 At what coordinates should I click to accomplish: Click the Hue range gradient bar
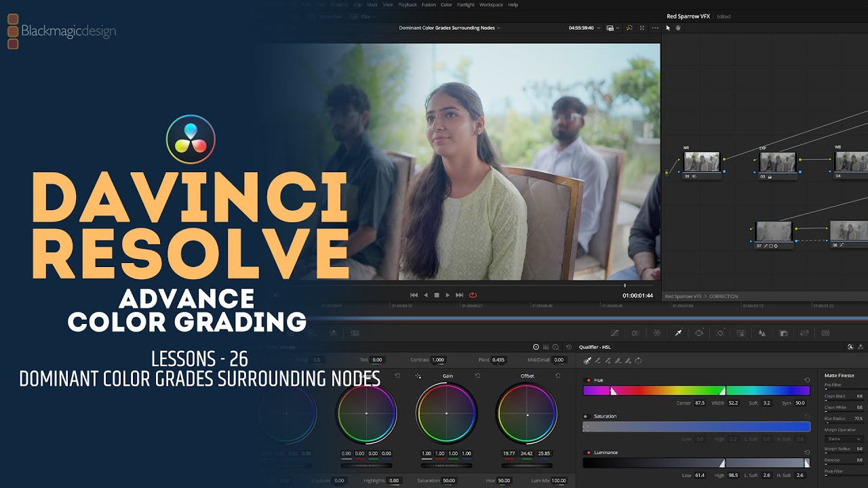(696, 390)
